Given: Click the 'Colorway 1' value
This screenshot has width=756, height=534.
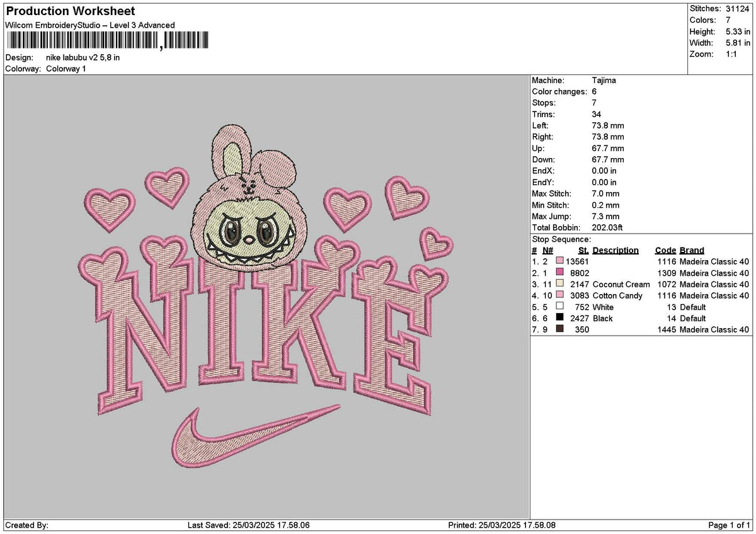Looking at the screenshot, I should [x=66, y=69].
